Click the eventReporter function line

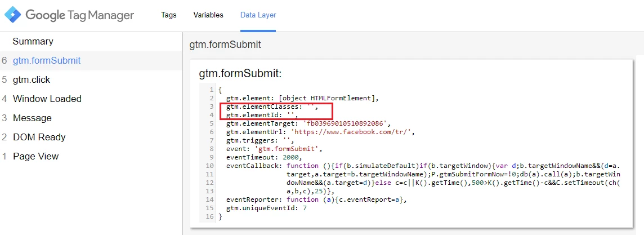[317, 200]
